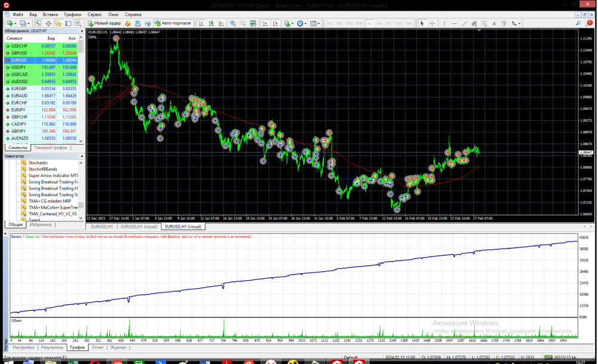The width and height of the screenshot is (598, 364).
Task: Select the equidistant channel tool
Action: click(474, 23)
